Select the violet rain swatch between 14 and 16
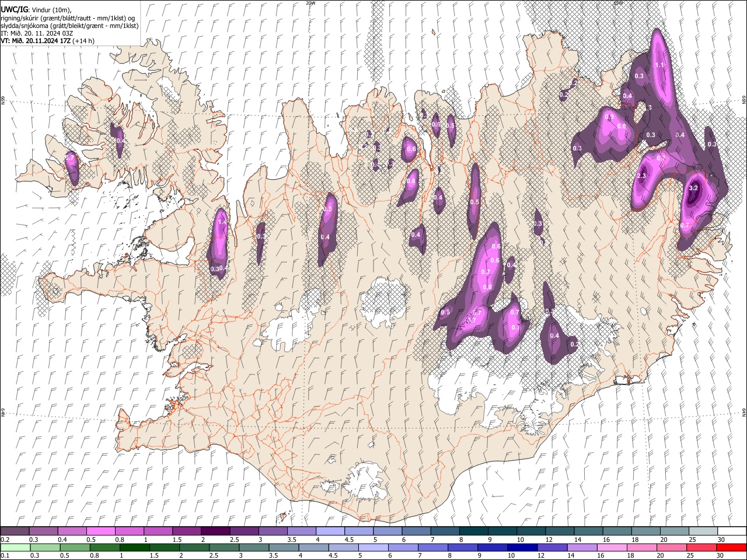Viewport: 747px width, 560px height. tap(582, 547)
